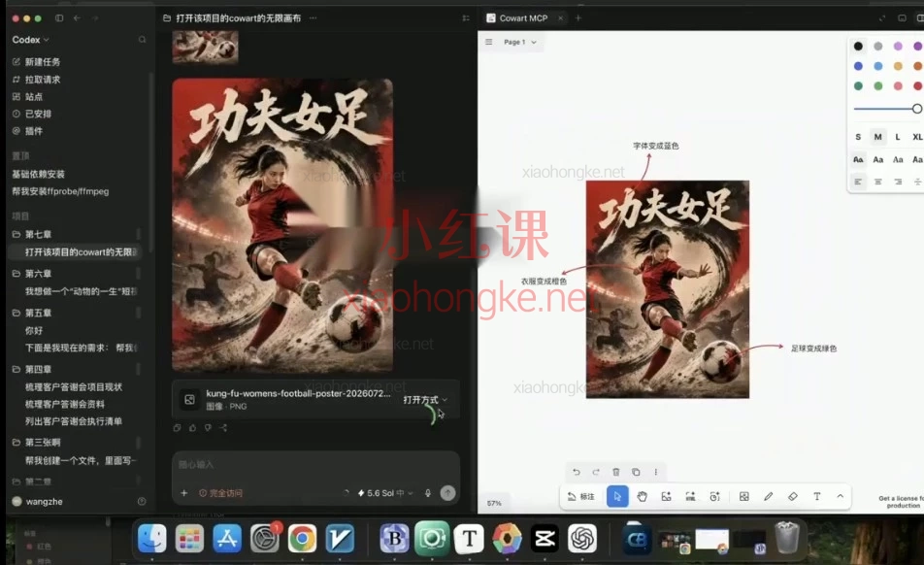
Task: Undo the last canvas action
Action: pos(577,472)
